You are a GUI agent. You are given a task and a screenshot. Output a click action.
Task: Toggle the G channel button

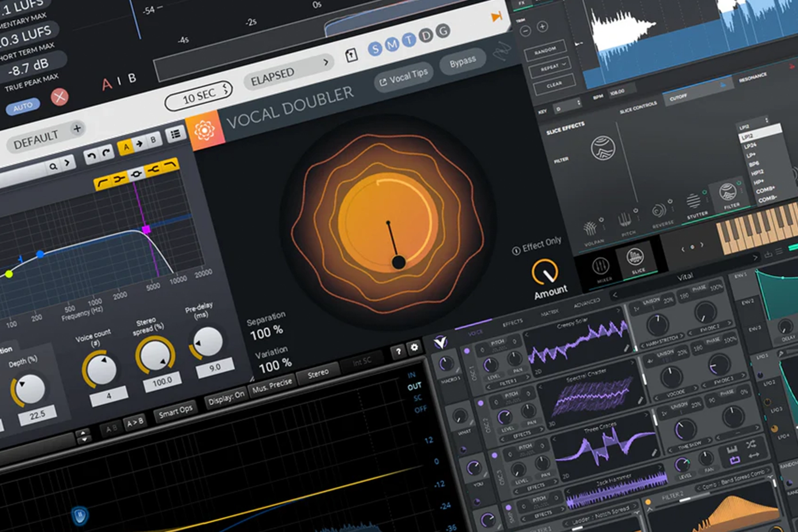coord(443,31)
